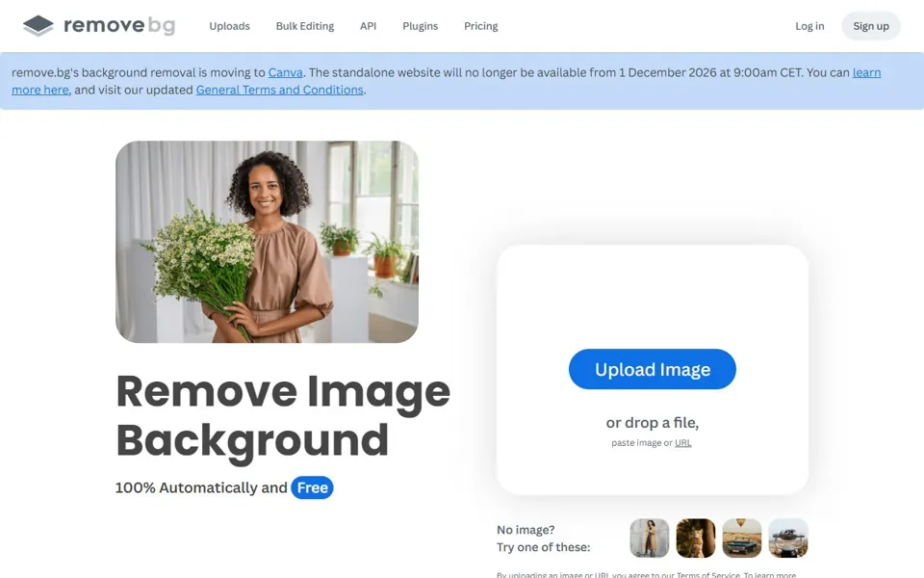Open the Uploads menu item
The image size is (924, 578).
tap(229, 26)
